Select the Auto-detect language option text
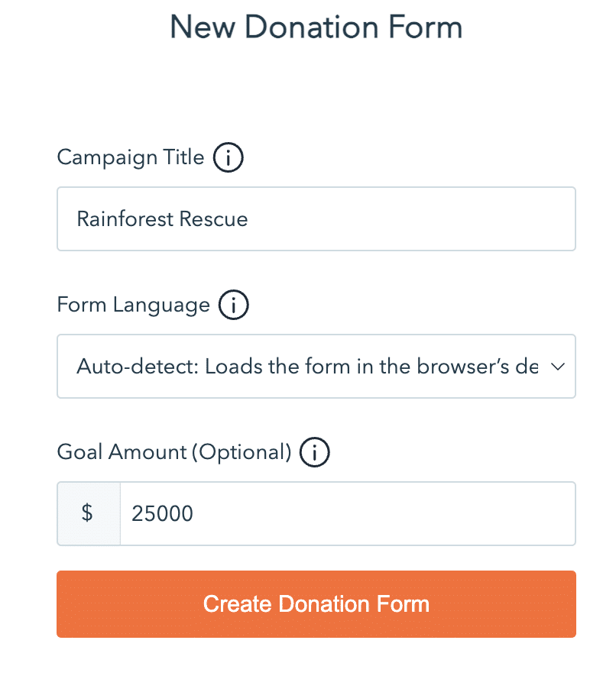Screen dimensions: 616x692 (x=306, y=367)
